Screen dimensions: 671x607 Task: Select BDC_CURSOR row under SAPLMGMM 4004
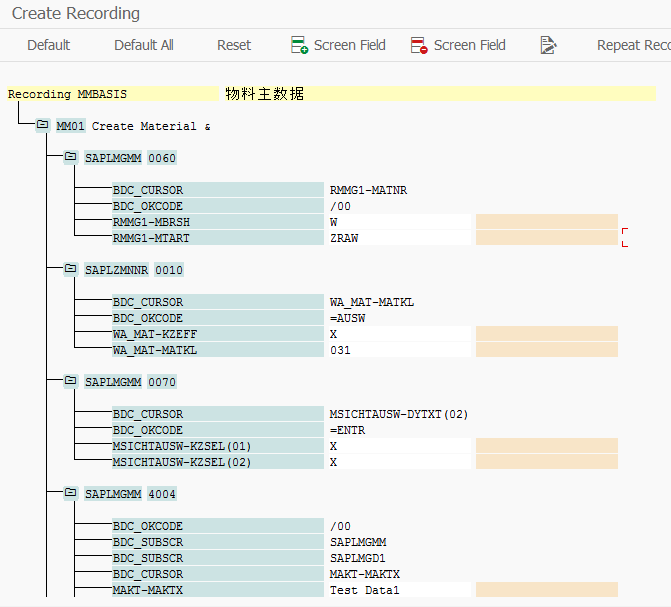pyautogui.click(x=218, y=574)
